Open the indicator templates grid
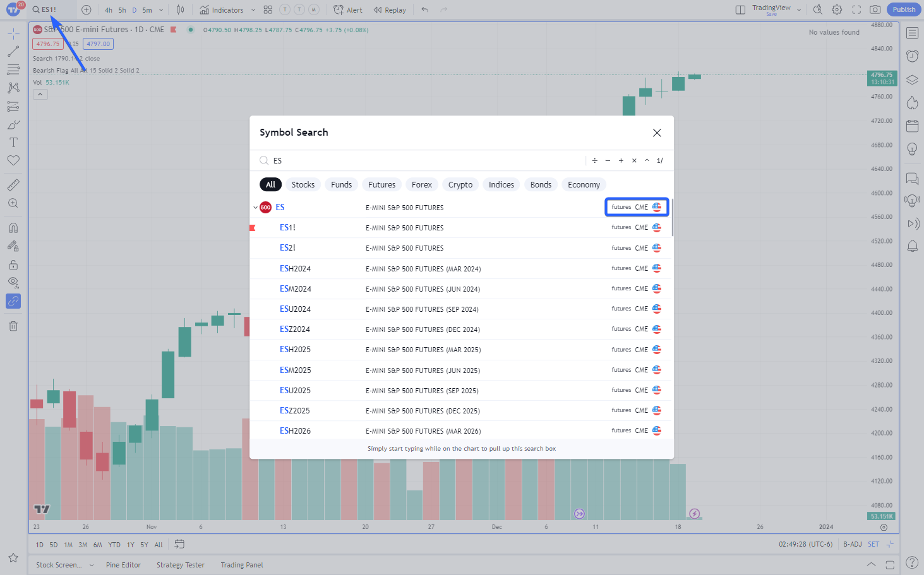 click(x=268, y=9)
